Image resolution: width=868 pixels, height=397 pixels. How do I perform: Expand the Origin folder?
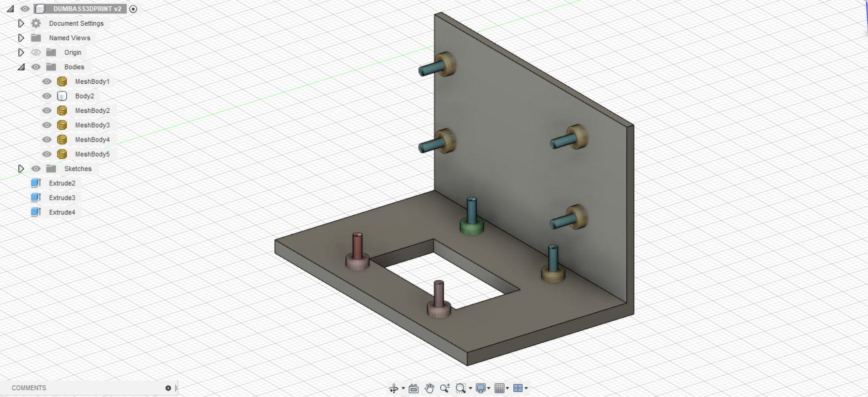pos(21,52)
